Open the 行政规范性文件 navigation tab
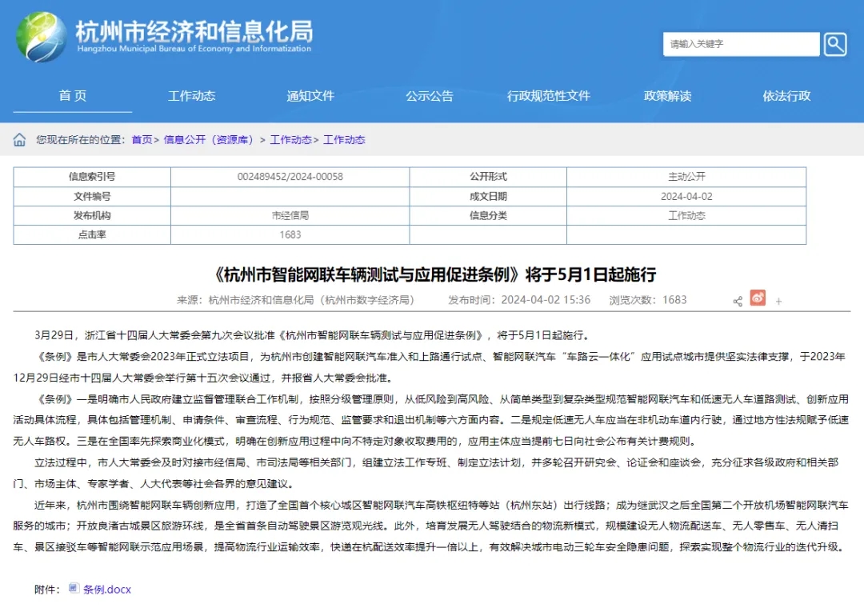Image resolution: width=864 pixels, height=616 pixels. tap(548, 96)
